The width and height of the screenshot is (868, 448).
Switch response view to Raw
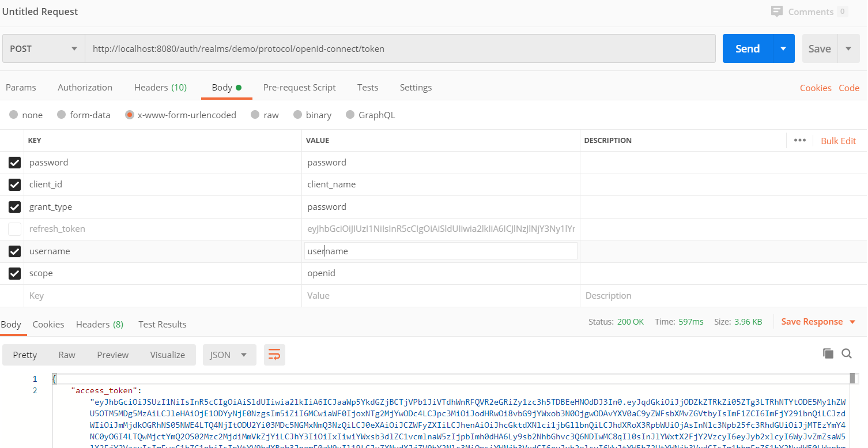tap(67, 355)
